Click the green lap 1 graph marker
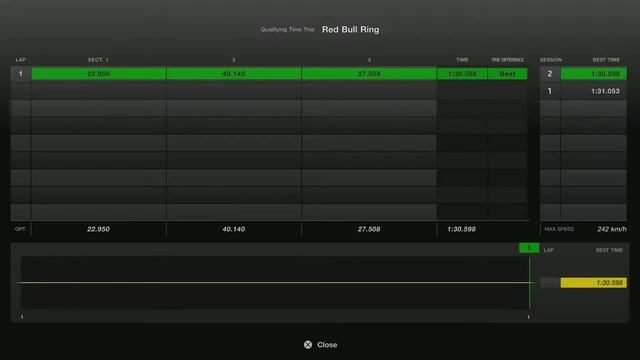The height and width of the screenshot is (360, 640). click(529, 248)
